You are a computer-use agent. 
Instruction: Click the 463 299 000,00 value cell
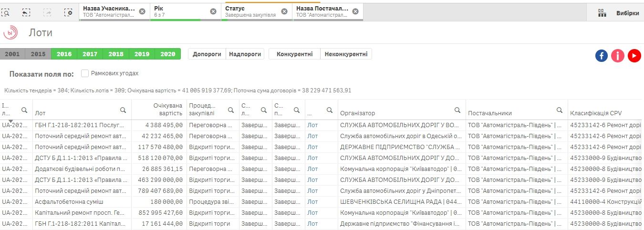158,180
